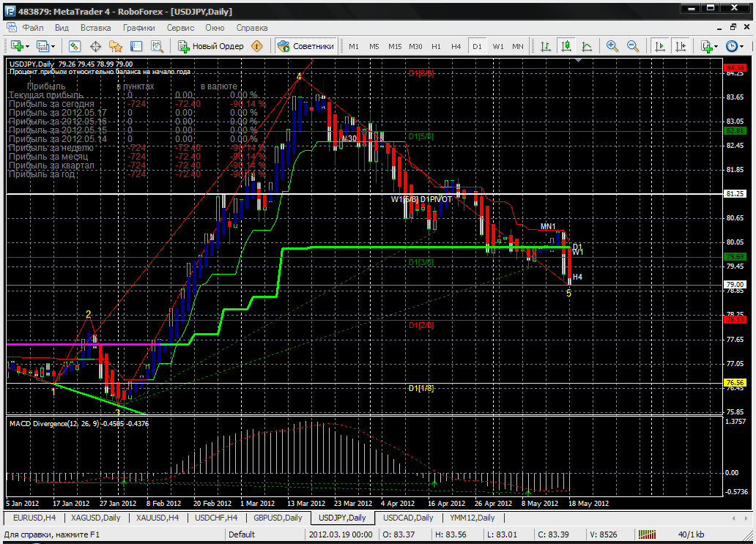This screenshot has width=756, height=544.
Task: Switch timeframe to M15
Action: (x=395, y=46)
